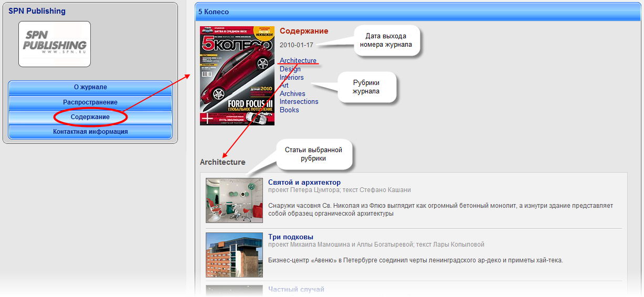Open the Archives rubric link
Screen dimensions: 644x297
click(292, 93)
